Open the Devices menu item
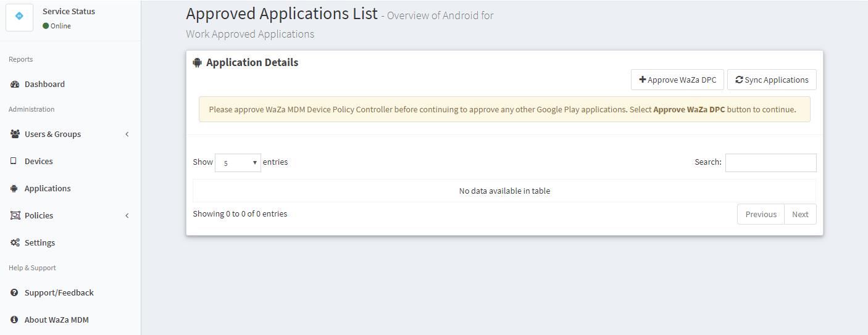This screenshot has height=335, width=868. (39, 161)
